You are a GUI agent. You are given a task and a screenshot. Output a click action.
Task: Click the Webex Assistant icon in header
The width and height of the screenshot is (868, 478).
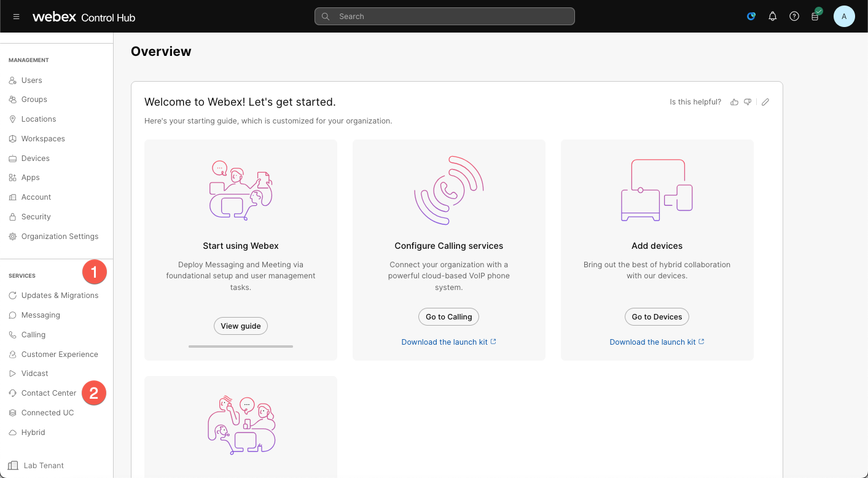751,17
